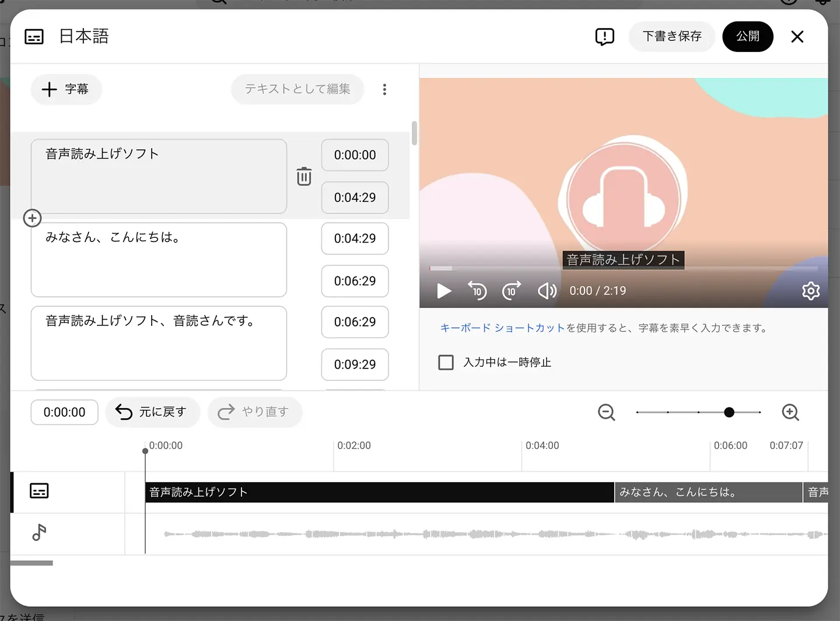Zoom in the timeline with the magnifier

[790, 412]
